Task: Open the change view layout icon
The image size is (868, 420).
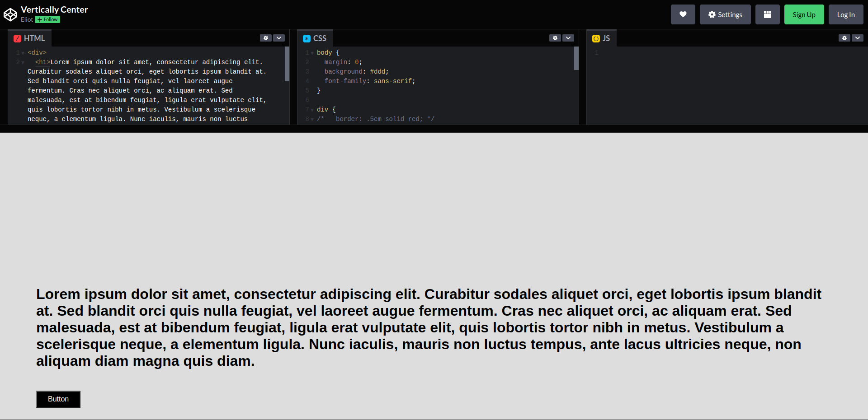Action: 767,14
